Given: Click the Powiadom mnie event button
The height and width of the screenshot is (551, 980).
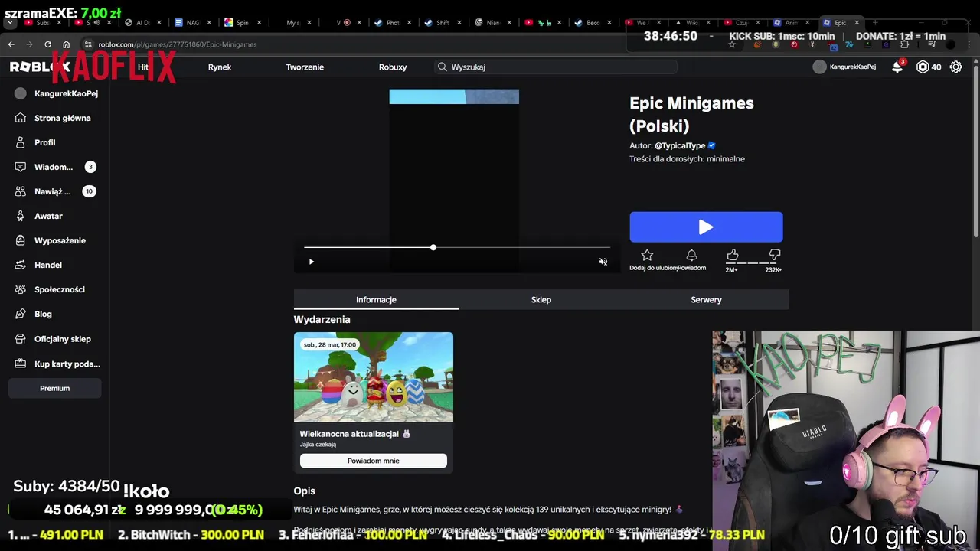Looking at the screenshot, I should pyautogui.click(x=373, y=461).
